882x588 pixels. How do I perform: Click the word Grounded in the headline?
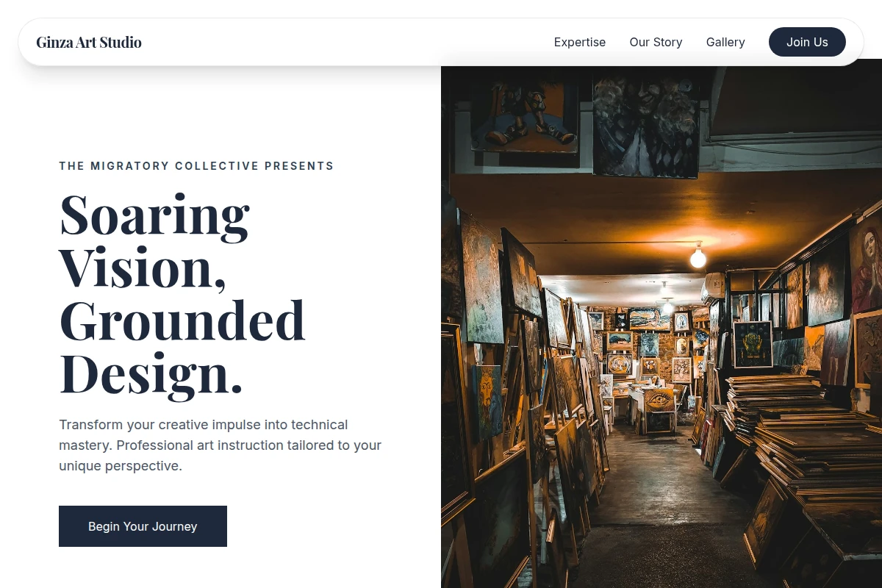click(x=182, y=320)
